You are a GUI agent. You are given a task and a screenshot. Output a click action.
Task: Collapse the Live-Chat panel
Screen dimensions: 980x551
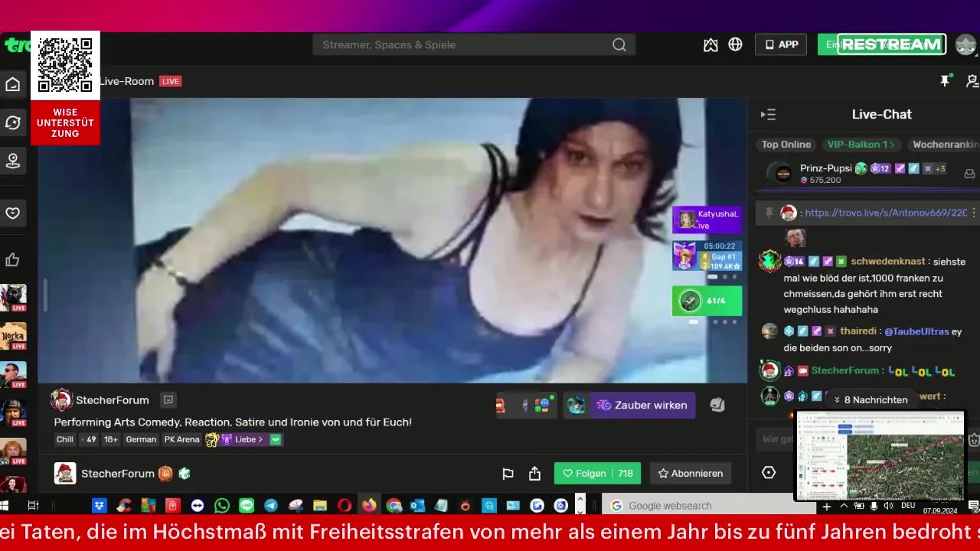768,115
